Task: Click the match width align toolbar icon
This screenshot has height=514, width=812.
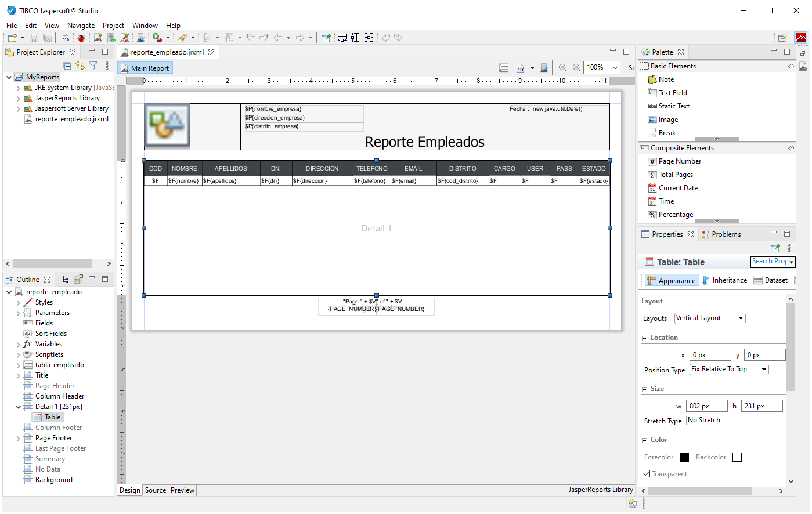Action: click(x=342, y=38)
